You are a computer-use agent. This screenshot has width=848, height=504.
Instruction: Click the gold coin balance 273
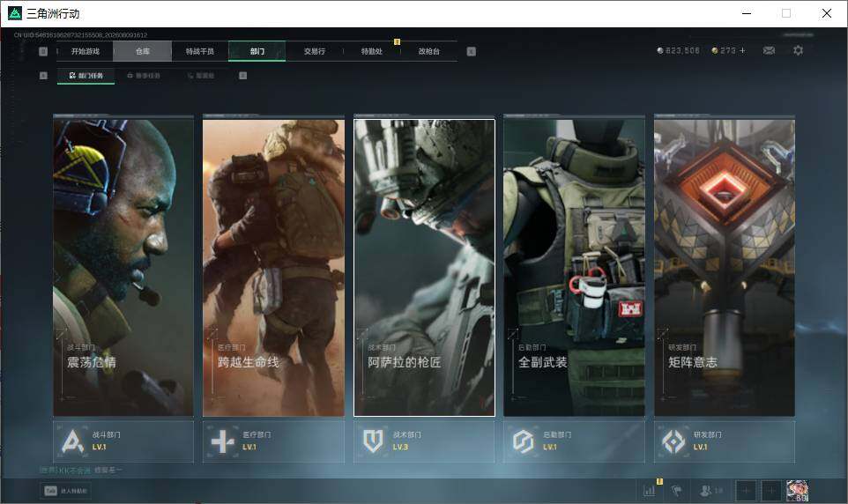(x=725, y=50)
